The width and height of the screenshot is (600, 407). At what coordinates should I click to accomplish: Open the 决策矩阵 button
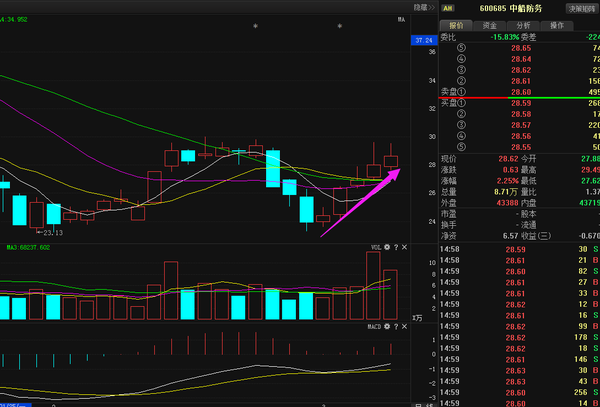click(x=582, y=8)
